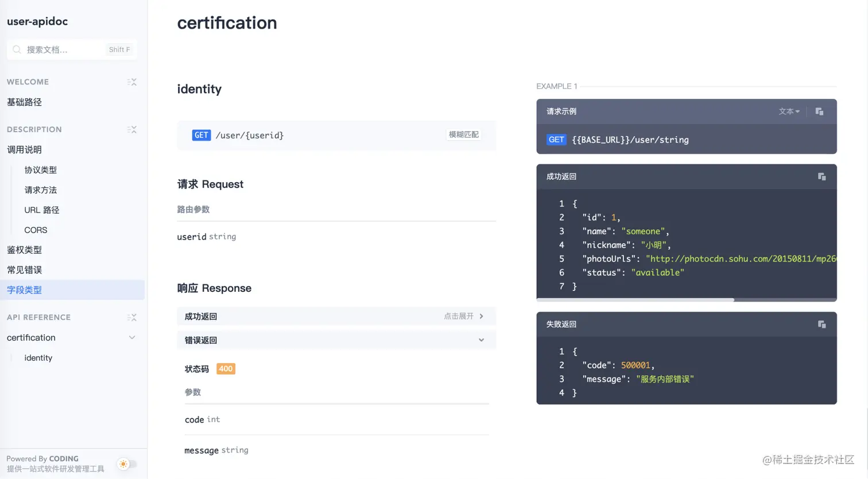Expand the 成功返回 response section
The width and height of the screenshot is (868, 479).
pos(336,316)
